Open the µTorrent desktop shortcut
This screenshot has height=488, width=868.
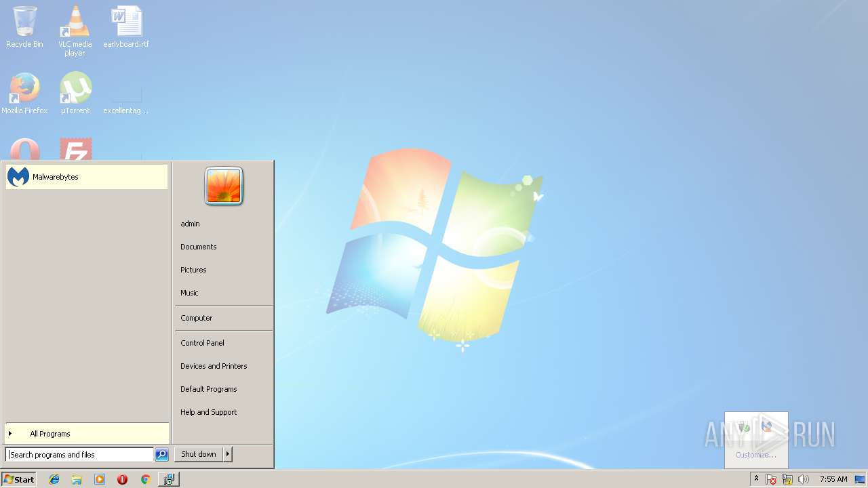click(75, 94)
